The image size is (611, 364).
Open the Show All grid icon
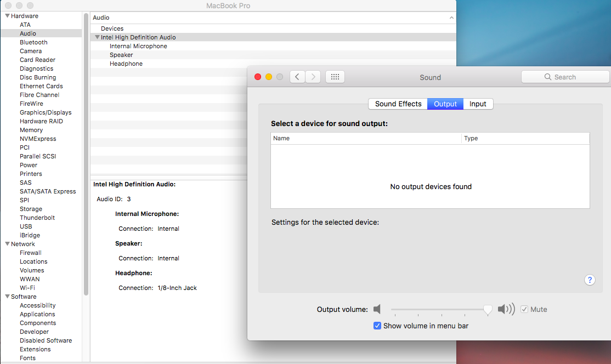coord(335,77)
